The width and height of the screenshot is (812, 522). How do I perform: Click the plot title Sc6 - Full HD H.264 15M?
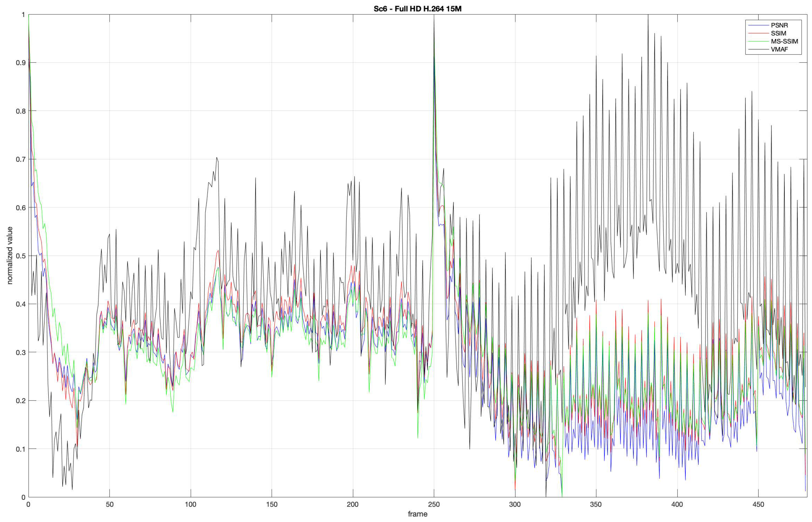pyautogui.click(x=417, y=9)
